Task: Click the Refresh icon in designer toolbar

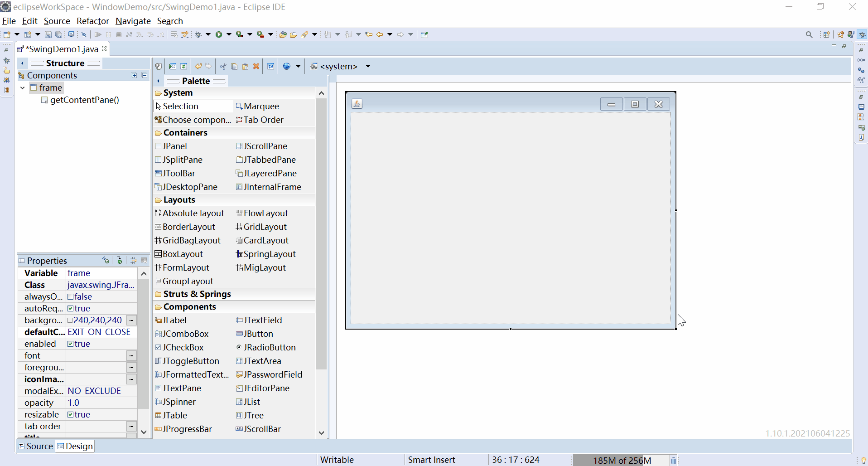Action: pyautogui.click(x=184, y=66)
